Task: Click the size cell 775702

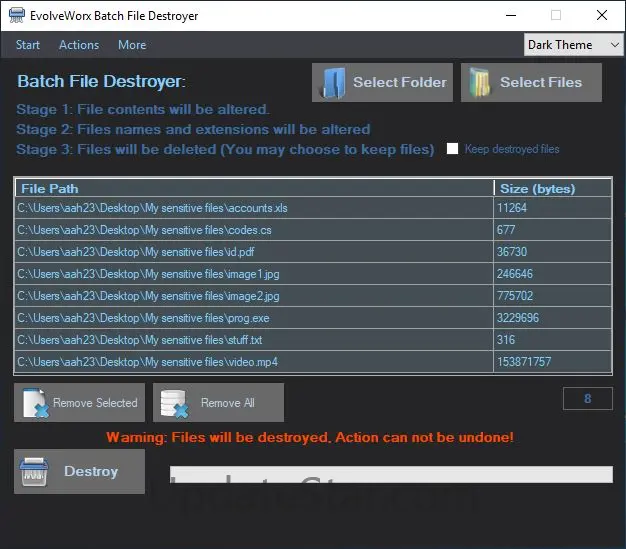Action: pos(553,296)
